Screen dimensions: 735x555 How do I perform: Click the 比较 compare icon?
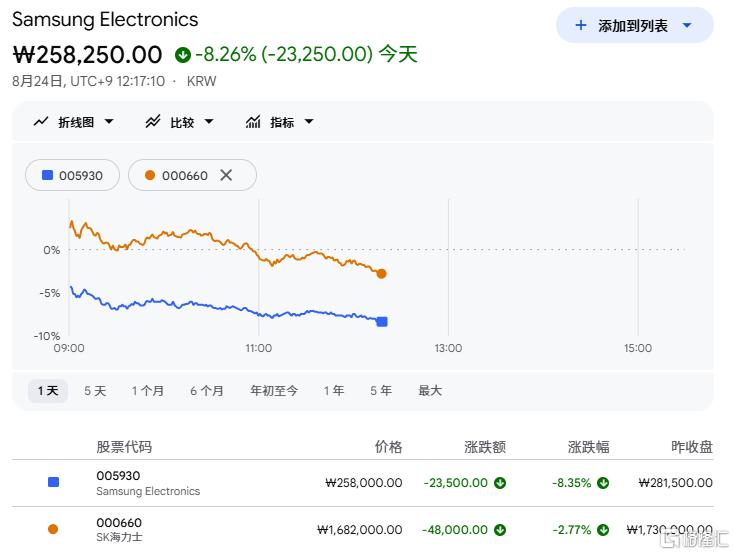point(153,122)
